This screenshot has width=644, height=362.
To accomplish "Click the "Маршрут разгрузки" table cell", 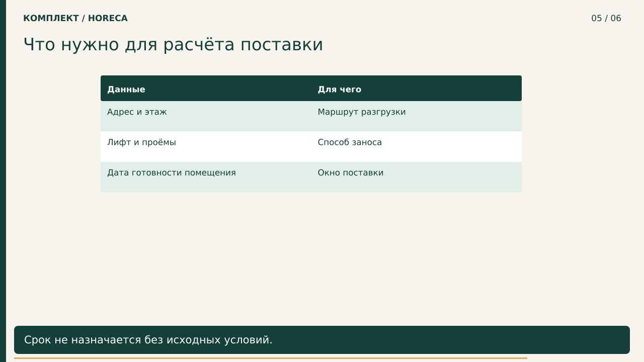I will 417,116.
